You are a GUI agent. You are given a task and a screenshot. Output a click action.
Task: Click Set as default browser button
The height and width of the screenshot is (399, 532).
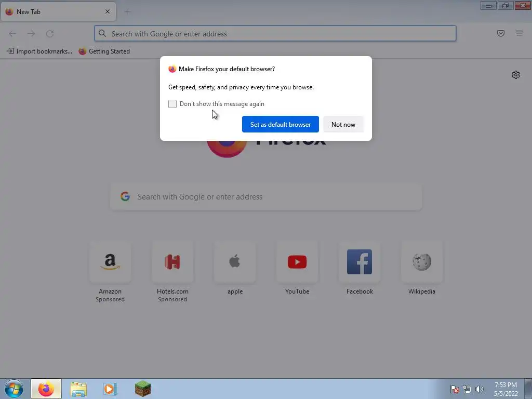[280, 124]
